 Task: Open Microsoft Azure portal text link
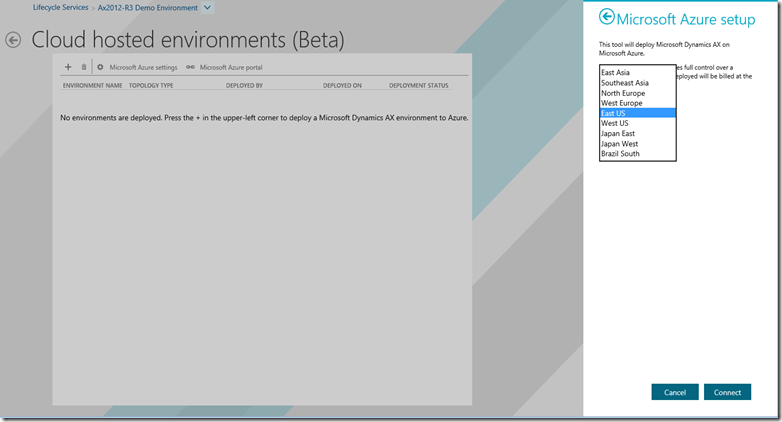pos(231,67)
